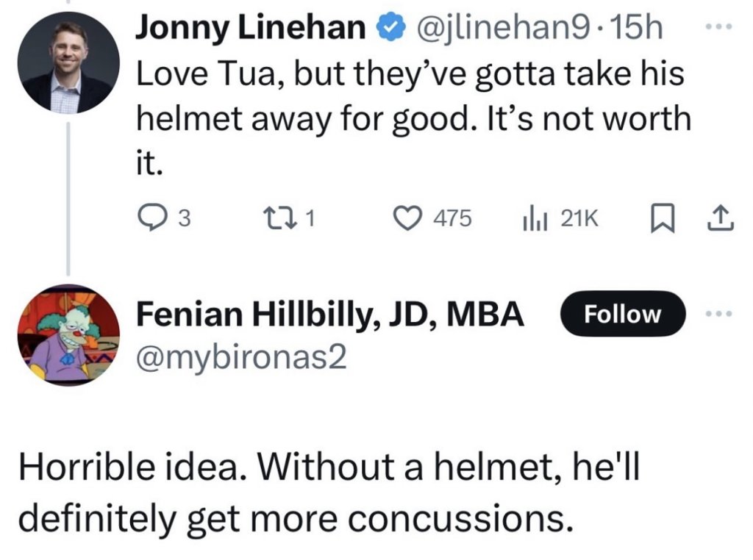The image size is (753, 560).
Task: Like the tweet with the heart icon
Action: [406, 217]
